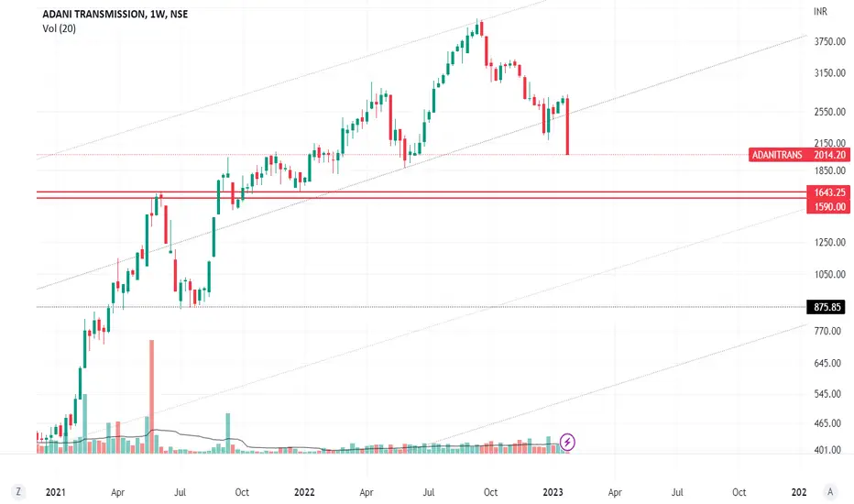Click the 2021 label on time axis
This screenshot has height=504, width=854.
pyautogui.click(x=56, y=492)
